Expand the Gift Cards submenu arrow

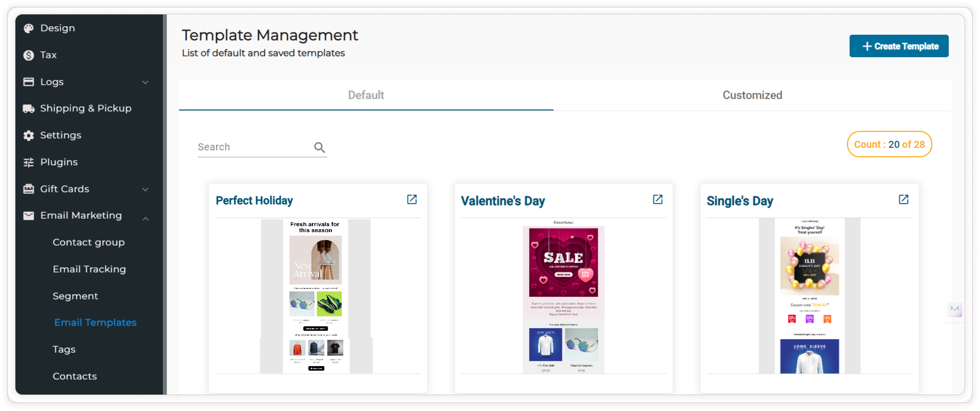tap(145, 189)
